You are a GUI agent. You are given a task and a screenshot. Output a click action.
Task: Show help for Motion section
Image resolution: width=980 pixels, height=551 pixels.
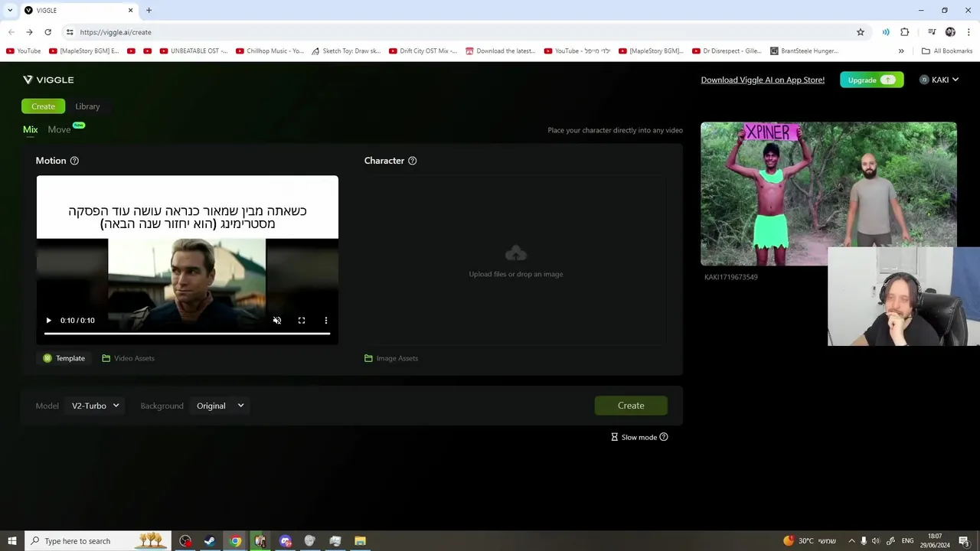tap(74, 161)
